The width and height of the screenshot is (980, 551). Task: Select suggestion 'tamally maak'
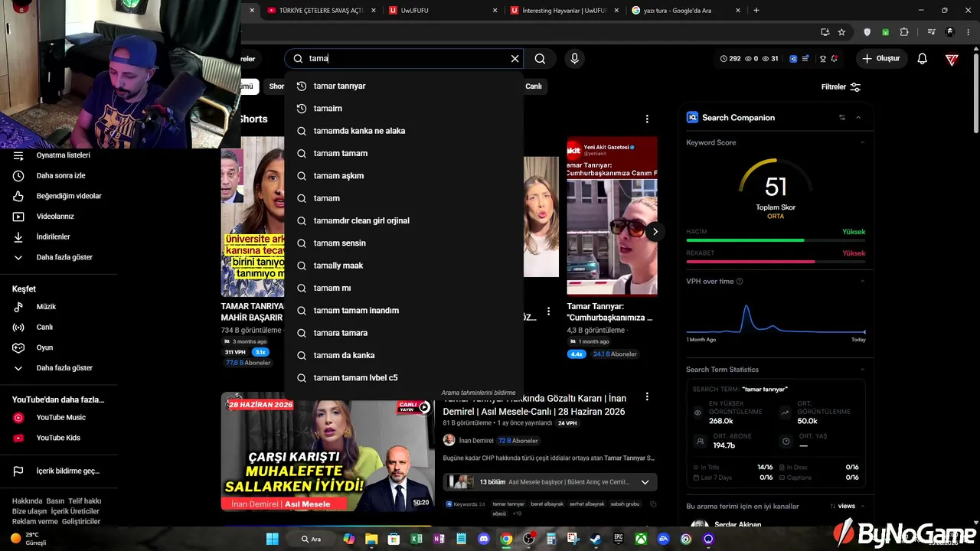coord(404,266)
